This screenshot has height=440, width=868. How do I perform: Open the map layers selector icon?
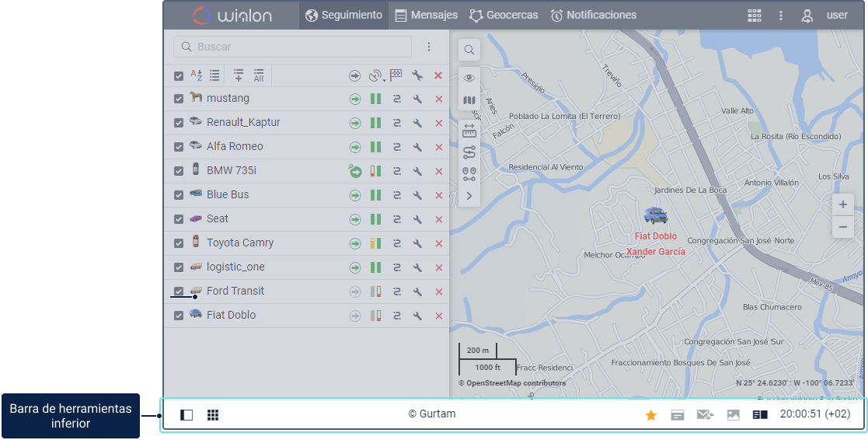(469, 101)
